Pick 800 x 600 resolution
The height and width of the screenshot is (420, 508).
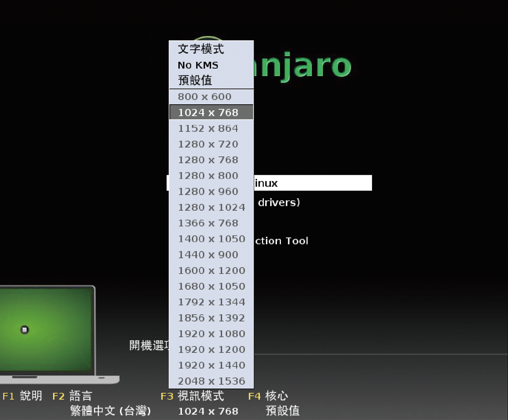coord(211,97)
